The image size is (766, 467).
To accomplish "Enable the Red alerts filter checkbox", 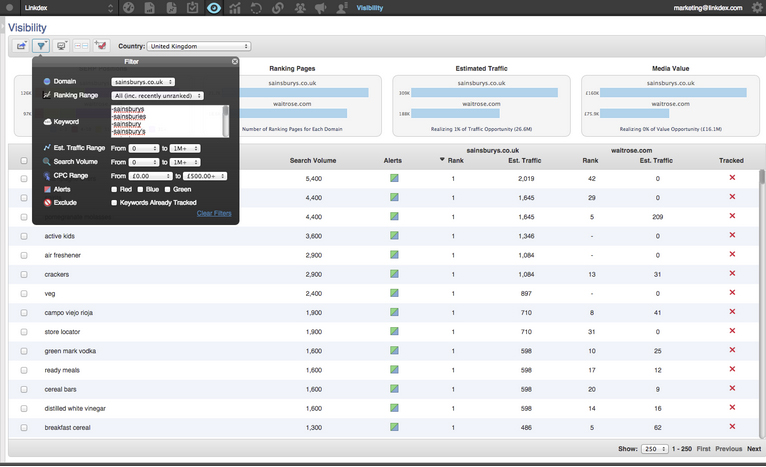I will point(114,190).
